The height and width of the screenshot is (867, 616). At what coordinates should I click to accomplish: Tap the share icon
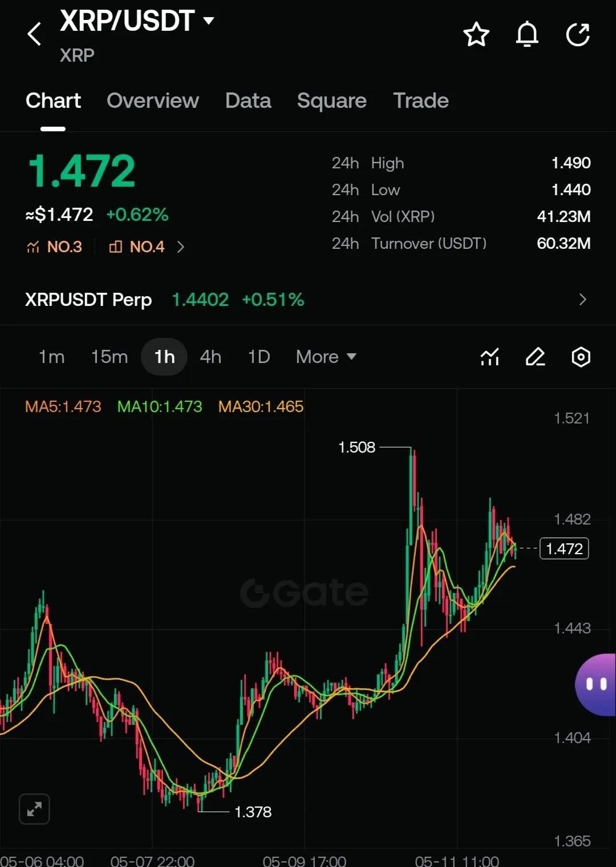[x=578, y=34]
